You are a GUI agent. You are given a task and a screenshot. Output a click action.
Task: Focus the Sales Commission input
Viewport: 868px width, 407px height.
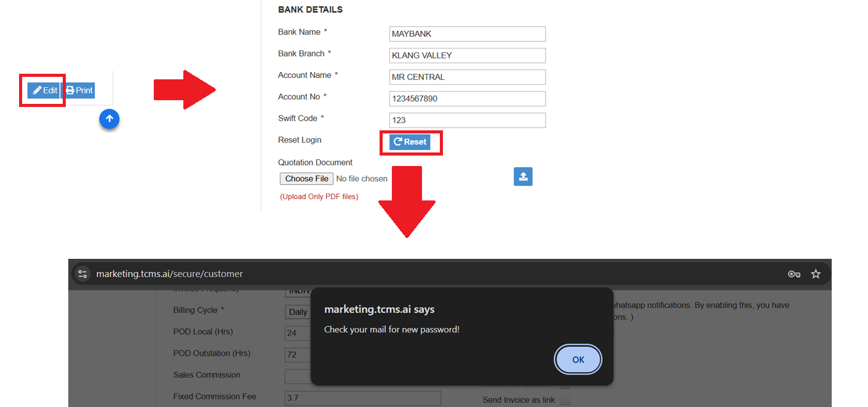(x=298, y=376)
